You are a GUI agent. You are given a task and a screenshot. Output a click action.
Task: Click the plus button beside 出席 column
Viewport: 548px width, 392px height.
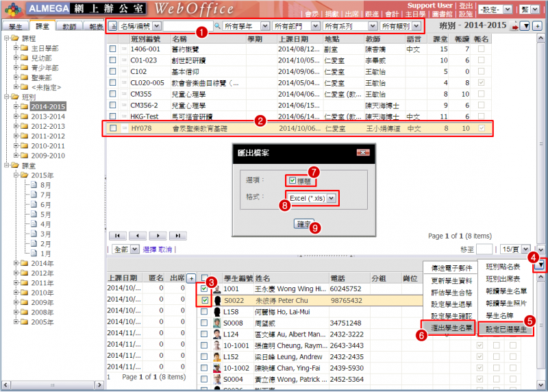tap(192, 278)
